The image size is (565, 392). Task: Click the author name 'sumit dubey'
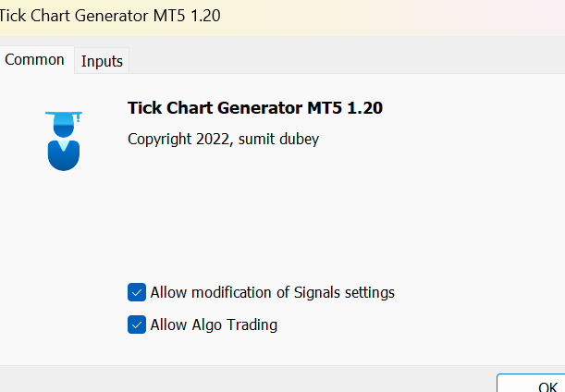tap(279, 139)
